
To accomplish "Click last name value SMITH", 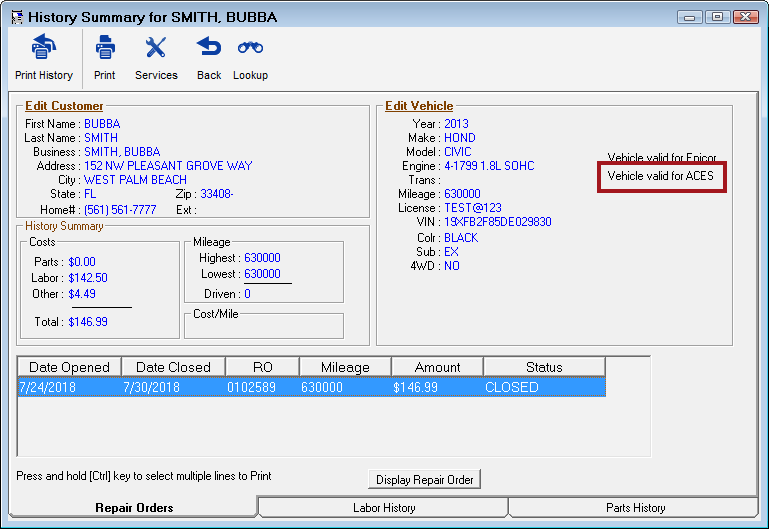I will pyautogui.click(x=101, y=138).
